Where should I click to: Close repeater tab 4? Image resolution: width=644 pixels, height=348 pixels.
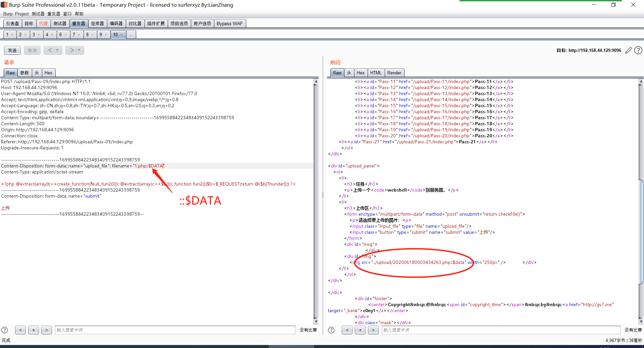tap(52, 35)
